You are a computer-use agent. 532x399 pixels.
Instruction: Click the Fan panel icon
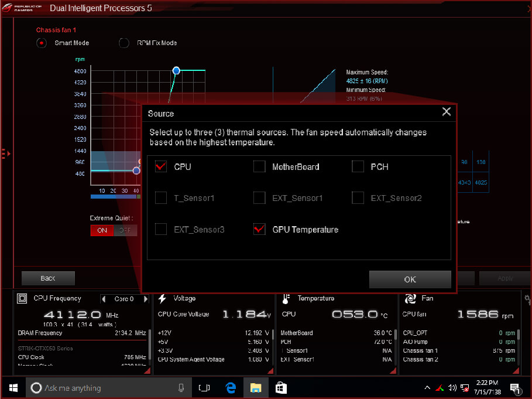coord(410,298)
